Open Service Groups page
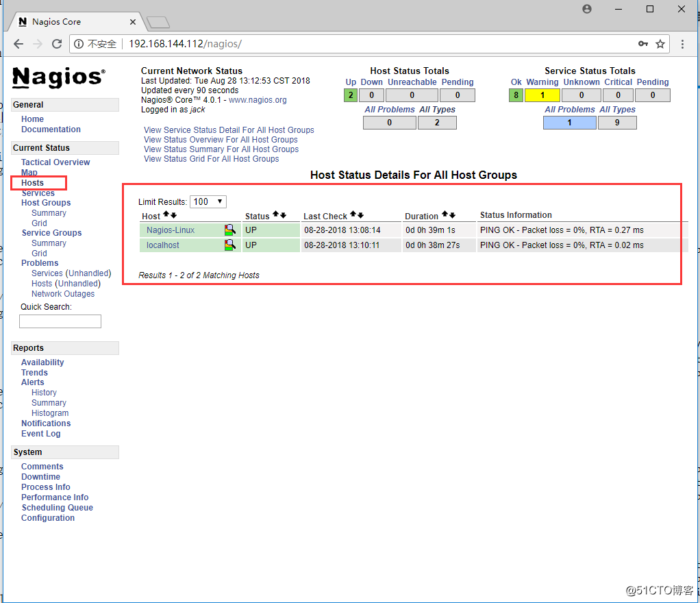This screenshot has height=603, width=700. coord(52,233)
